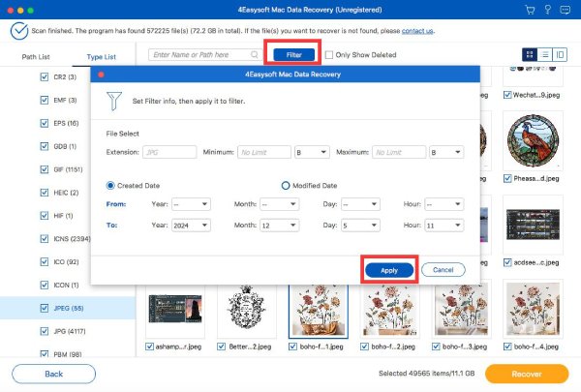The image size is (581, 392).
Task: Click the Minimum size input field
Action: 264,152
